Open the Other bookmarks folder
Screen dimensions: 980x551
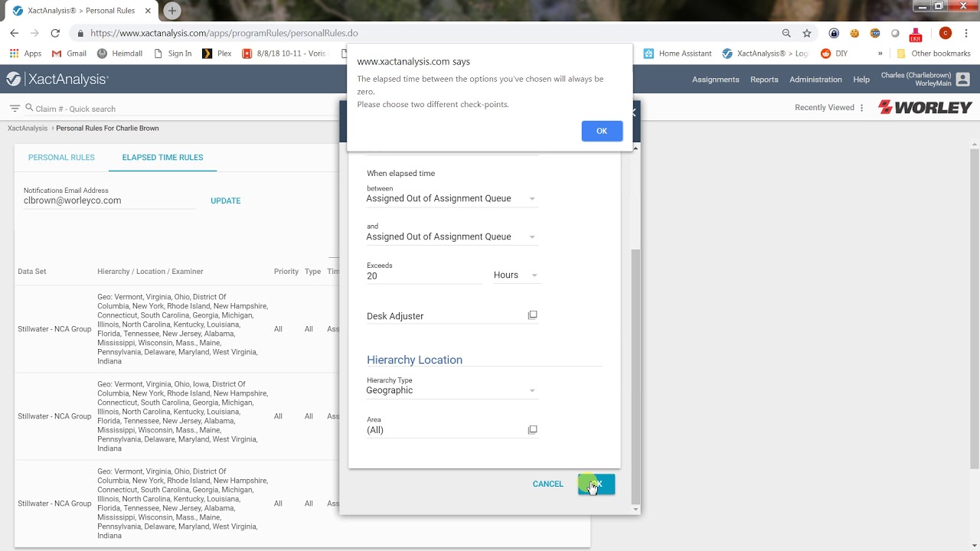pos(933,54)
